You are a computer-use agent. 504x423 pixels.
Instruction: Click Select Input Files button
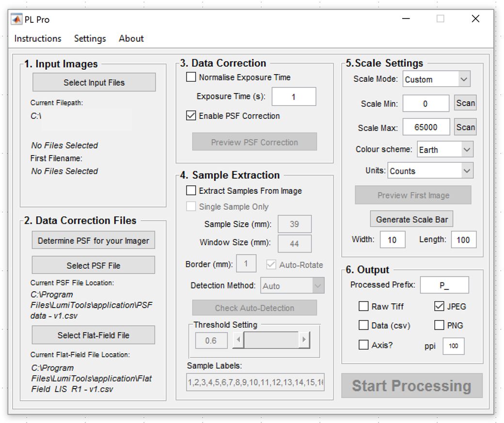94,82
